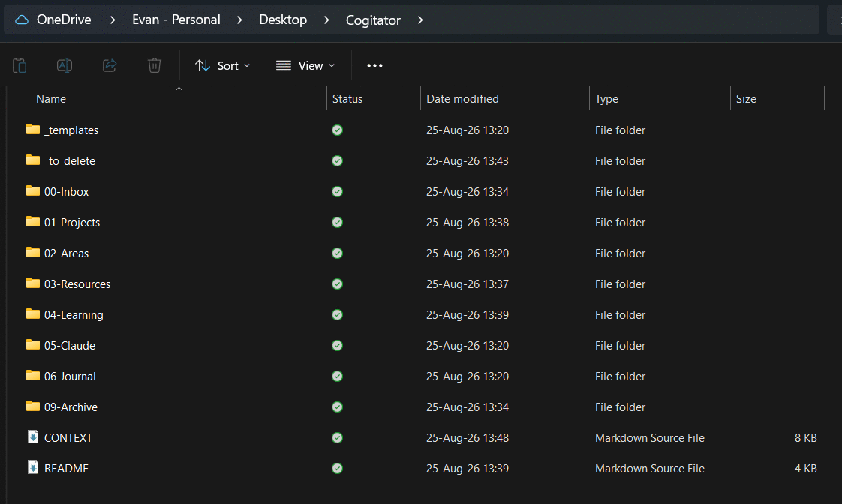Select the 03-Resources folder icon
Viewport: 842px width, 504px height.
(x=33, y=283)
